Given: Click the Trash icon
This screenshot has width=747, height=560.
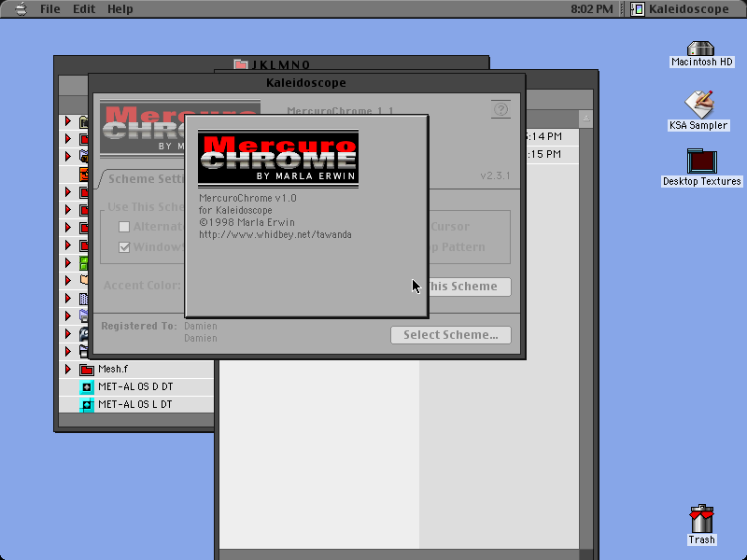Looking at the screenshot, I should point(702,519).
